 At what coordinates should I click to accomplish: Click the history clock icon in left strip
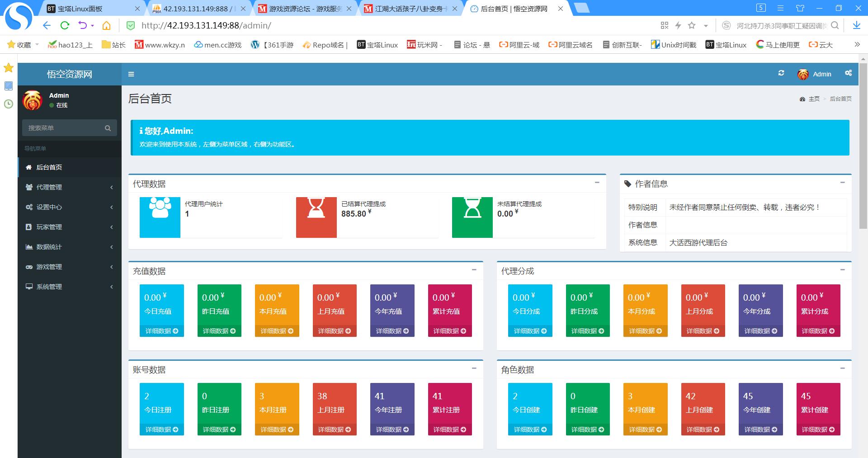point(8,104)
